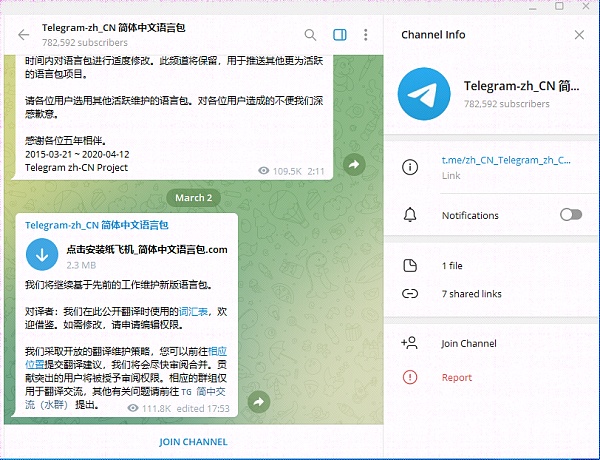600x460 pixels.
Task: Open search in the channel header
Action: (310, 35)
